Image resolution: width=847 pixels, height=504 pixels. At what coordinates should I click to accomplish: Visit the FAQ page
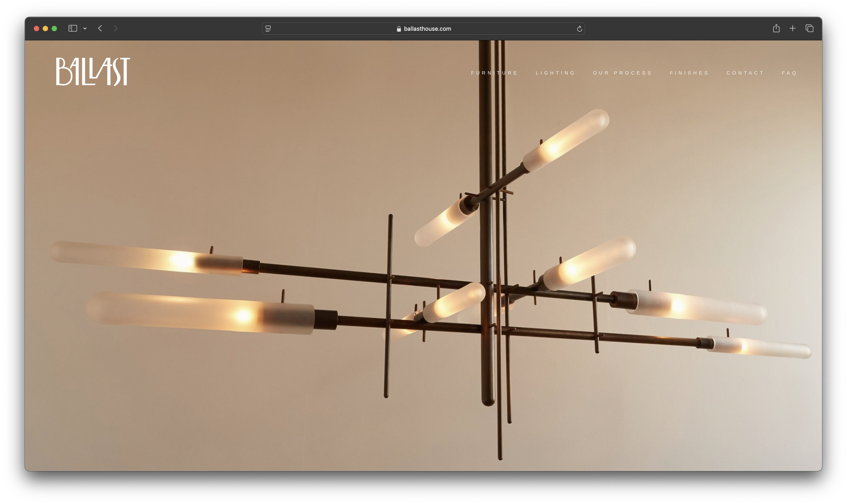tap(789, 73)
